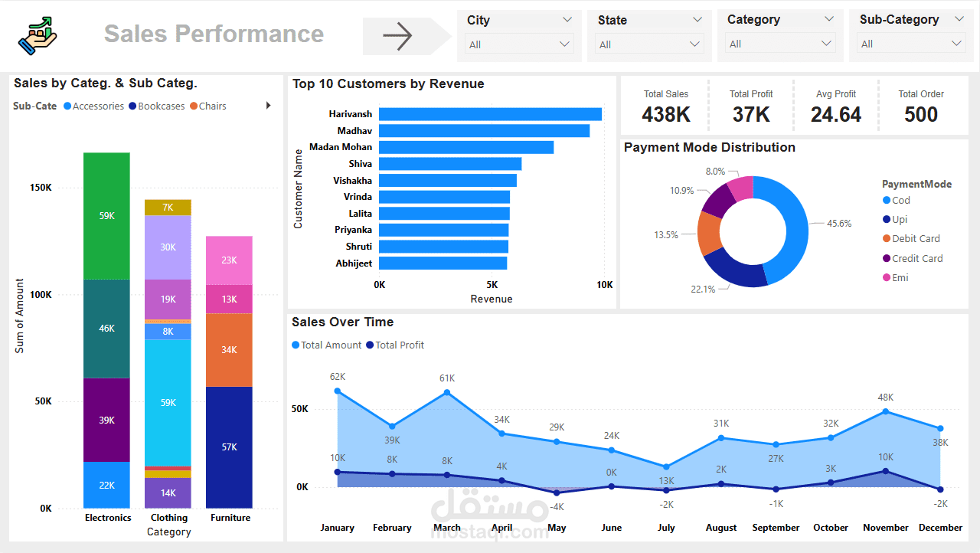Image resolution: width=980 pixels, height=553 pixels.
Task: Collapse the City slicer header chevron
Action: point(567,20)
